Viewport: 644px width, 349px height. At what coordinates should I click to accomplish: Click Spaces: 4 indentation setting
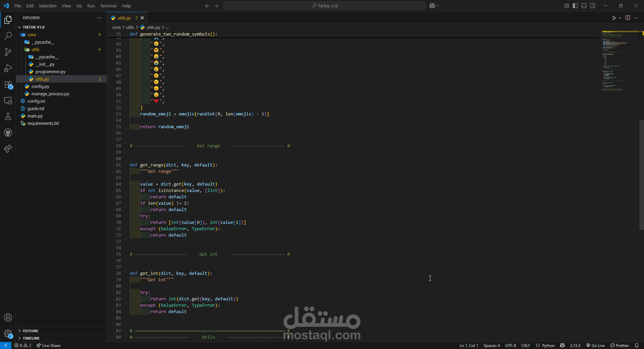[491, 345]
